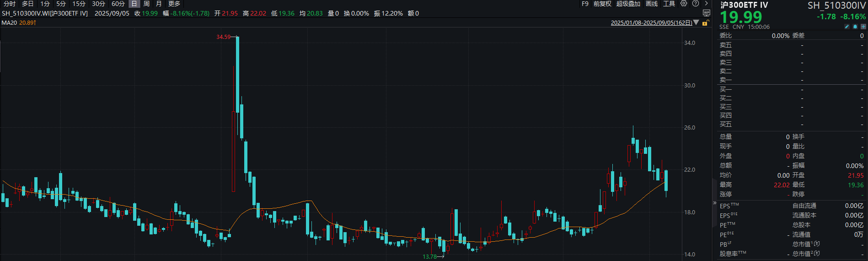Click the 超级叠加 overlay button
The width and height of the screenshot is (868, 261).
click(x=628, y=4)
